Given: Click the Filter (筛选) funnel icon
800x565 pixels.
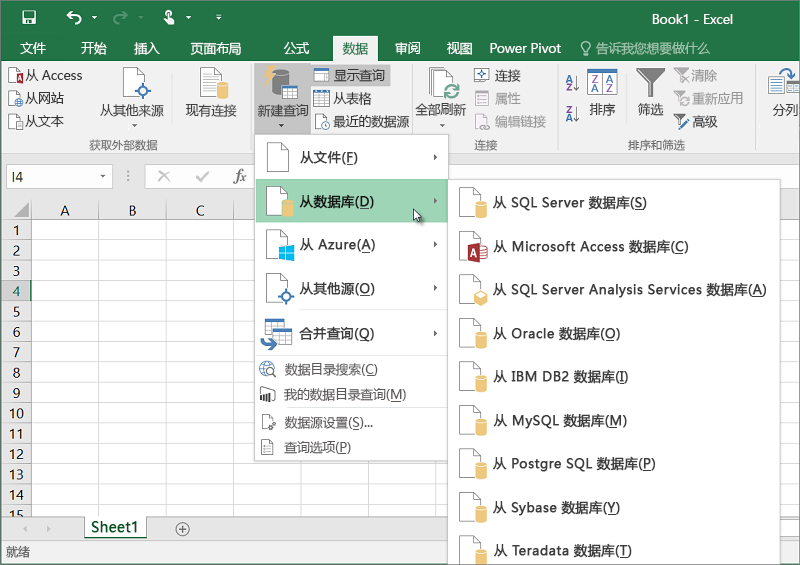Looking at the screenshot, I should tap(650, 83).
